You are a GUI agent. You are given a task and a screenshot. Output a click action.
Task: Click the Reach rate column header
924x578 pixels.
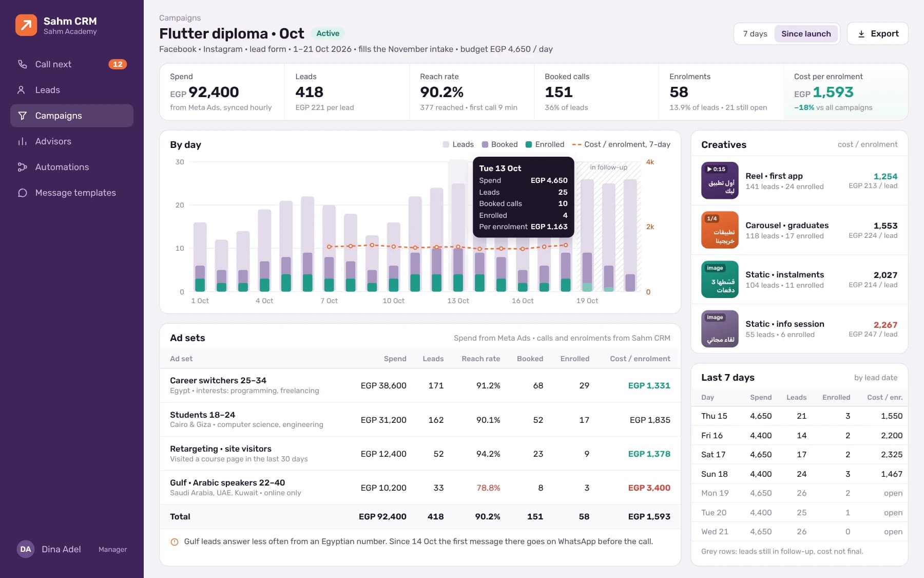click(480, 359)
